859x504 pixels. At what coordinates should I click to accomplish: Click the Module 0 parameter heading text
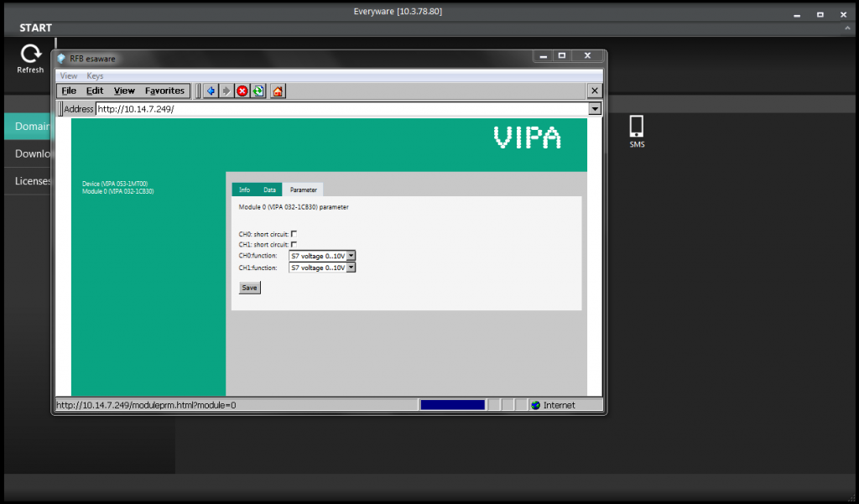point(294,208)
